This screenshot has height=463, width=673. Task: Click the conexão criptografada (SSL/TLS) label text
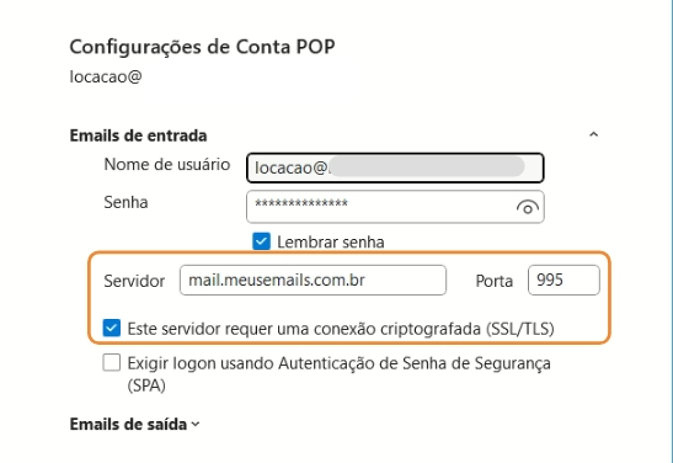(x=342, y=326)
